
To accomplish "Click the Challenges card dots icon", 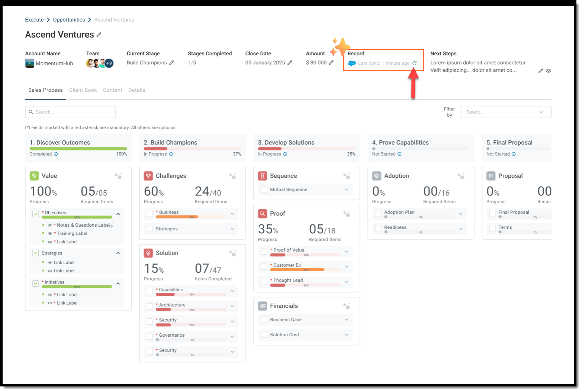I will [233, 176].
